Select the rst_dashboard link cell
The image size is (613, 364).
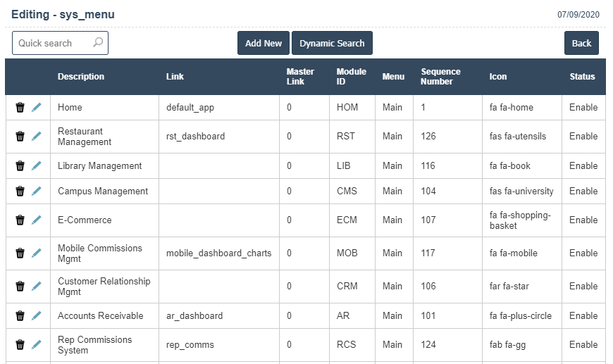coord(195,137)
